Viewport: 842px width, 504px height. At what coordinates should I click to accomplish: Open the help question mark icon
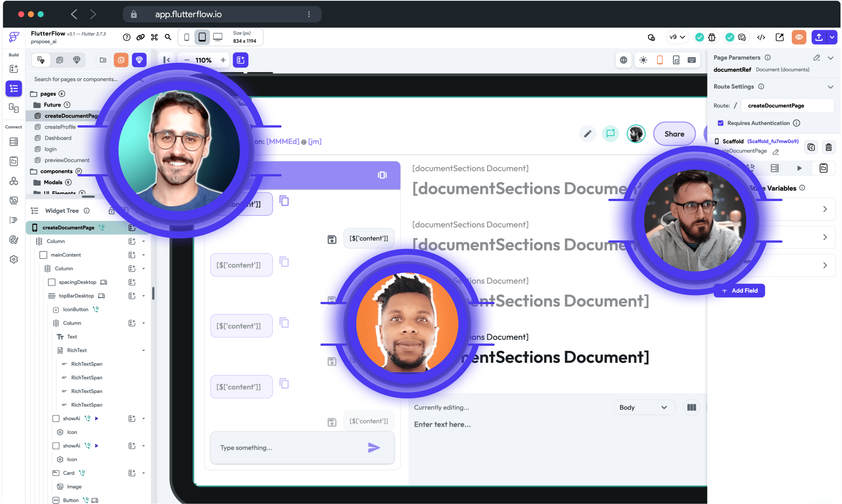(x=127, y=37)
